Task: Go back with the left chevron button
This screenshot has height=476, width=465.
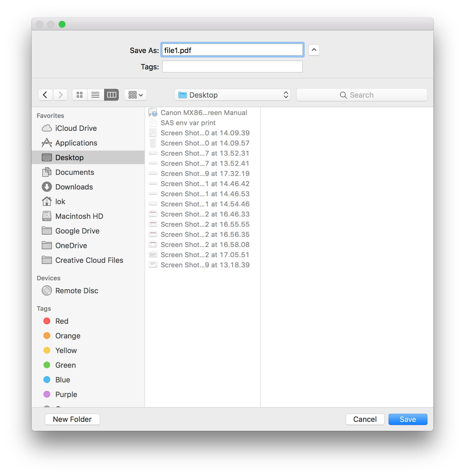Action: pos(45,95)
